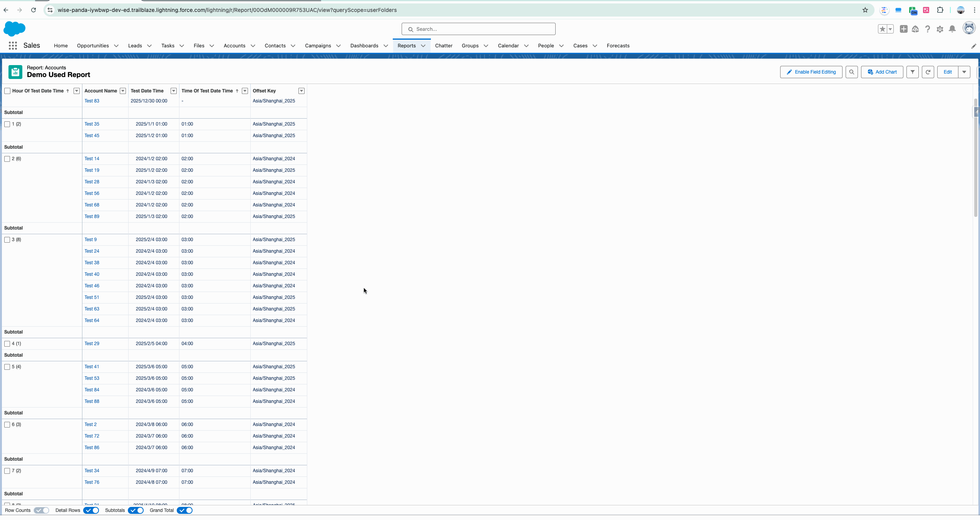Refresh the report with the refresh icon
980x520 pixels.
[x=928, y=72]
